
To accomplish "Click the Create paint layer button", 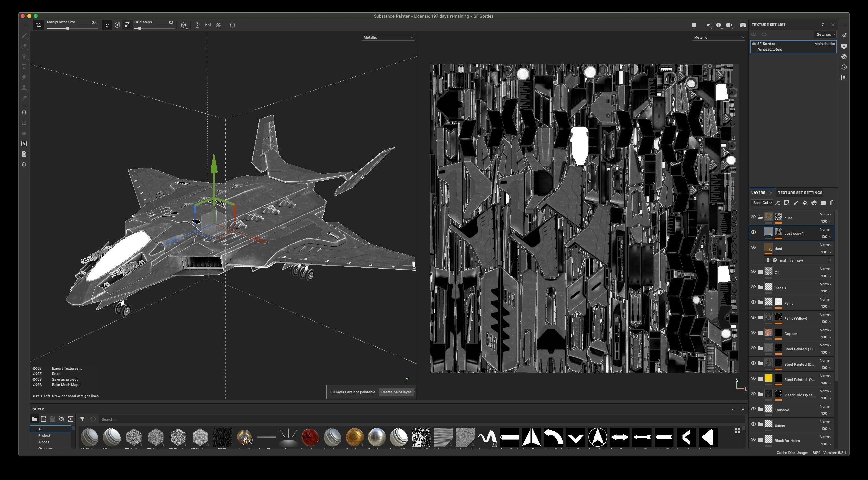I will pos(396,392).
